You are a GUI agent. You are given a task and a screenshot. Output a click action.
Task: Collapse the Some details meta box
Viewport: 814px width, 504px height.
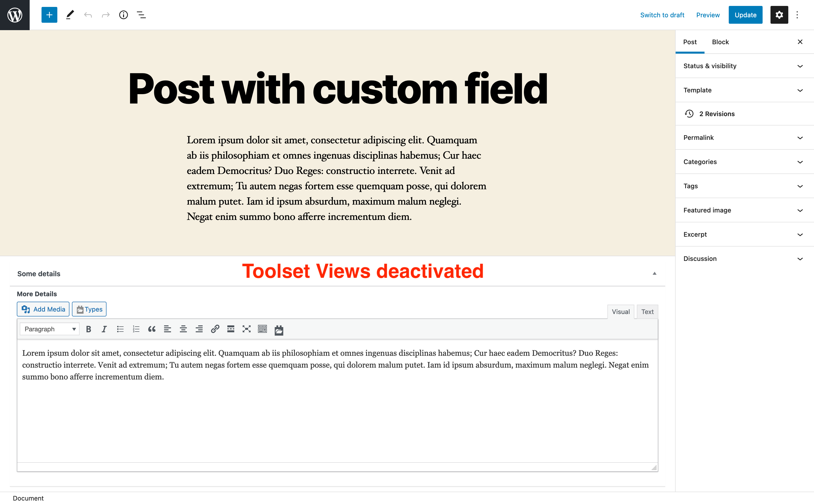(654, 273)
